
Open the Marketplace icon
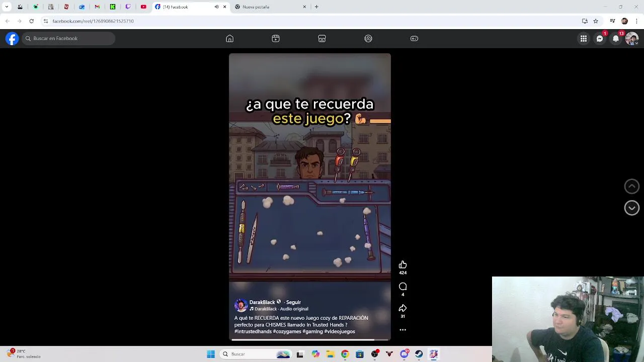322,39
